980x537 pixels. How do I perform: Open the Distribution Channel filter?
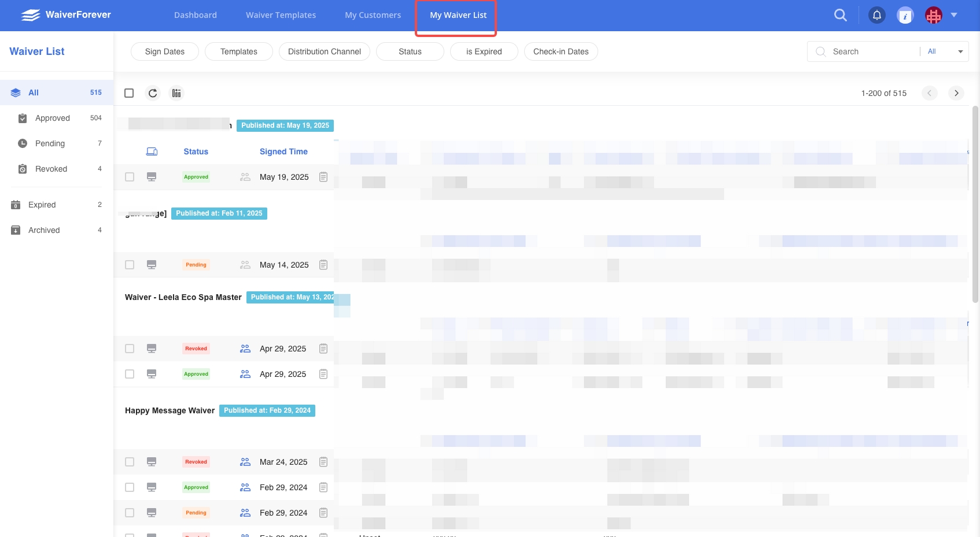[x=324, y=51]
